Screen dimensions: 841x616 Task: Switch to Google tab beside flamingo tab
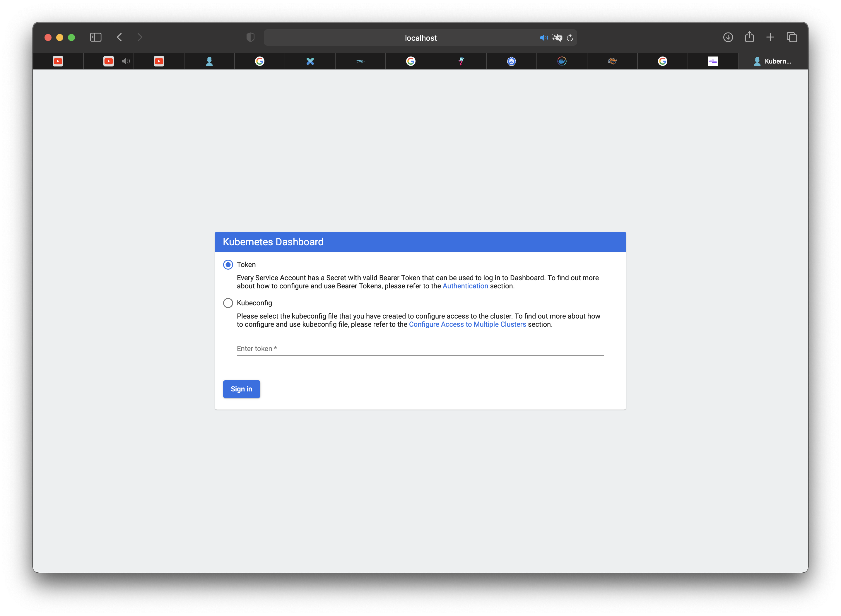tap(411, 61)
